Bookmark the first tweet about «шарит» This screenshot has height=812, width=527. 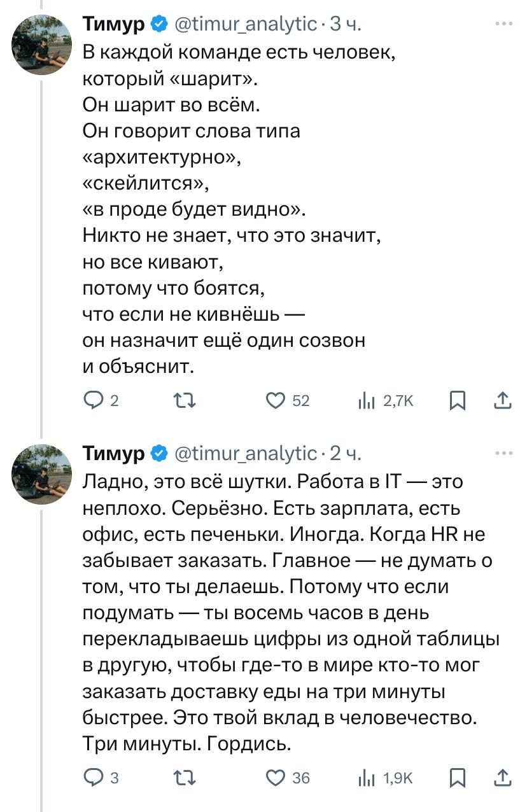457,400
